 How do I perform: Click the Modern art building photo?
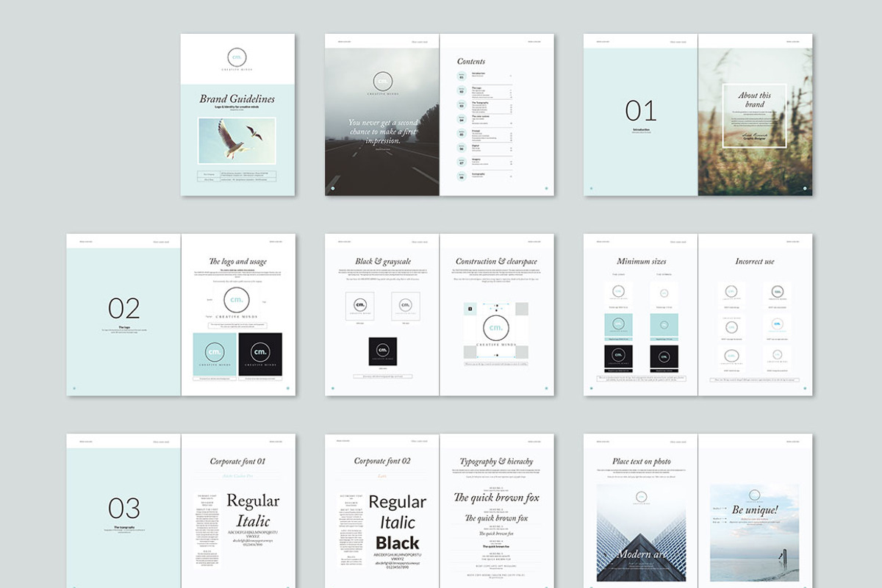pos(641,533)
